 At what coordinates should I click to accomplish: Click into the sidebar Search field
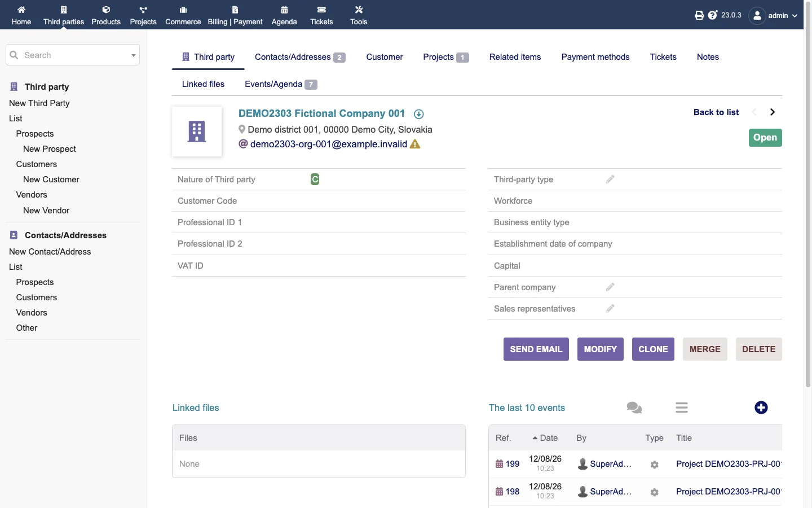click(73, 55)
